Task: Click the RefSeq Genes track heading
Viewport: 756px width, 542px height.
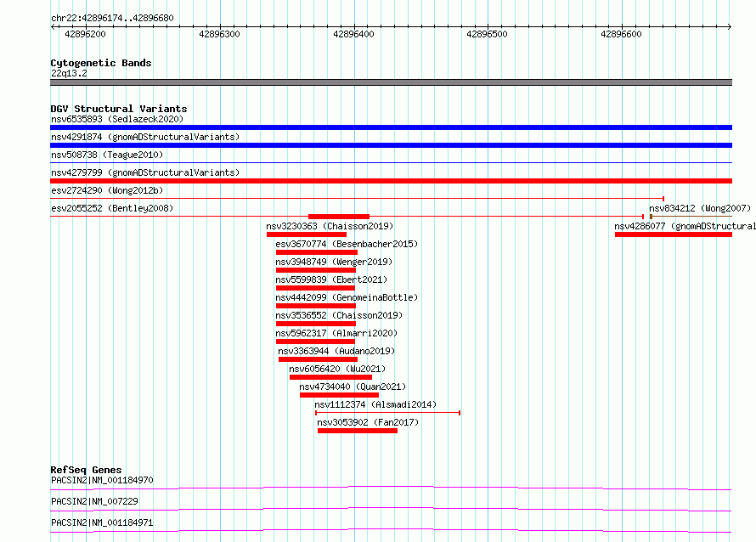Action: point(86,470)
